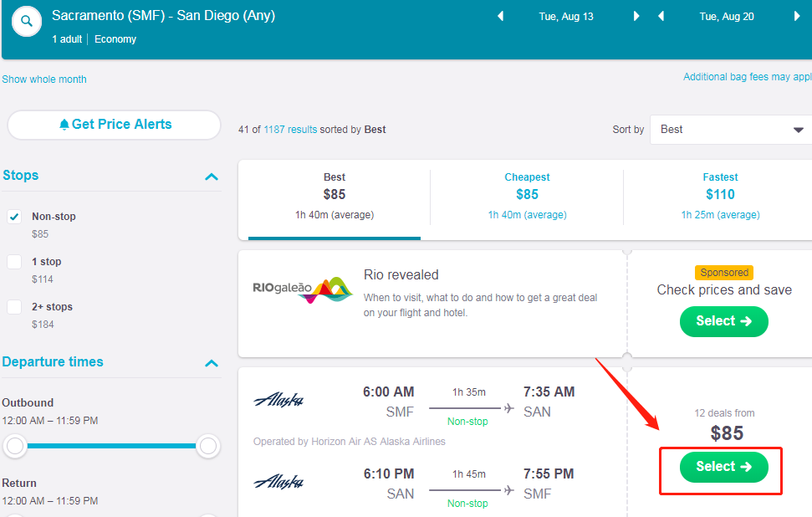Click the RIOgaleão sponsor logo

(x=302, y=289)
